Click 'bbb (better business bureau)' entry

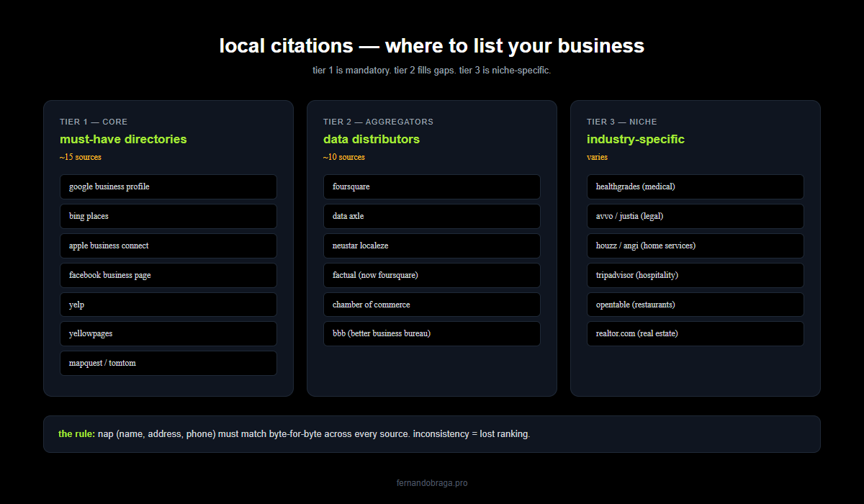pos(432,333)
